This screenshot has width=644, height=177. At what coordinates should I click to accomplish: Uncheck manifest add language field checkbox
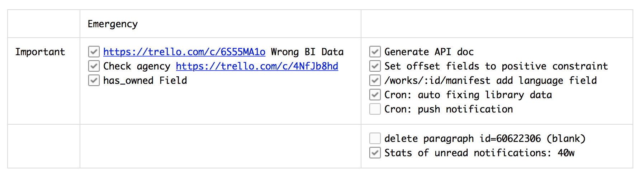(x=375, y=81)
